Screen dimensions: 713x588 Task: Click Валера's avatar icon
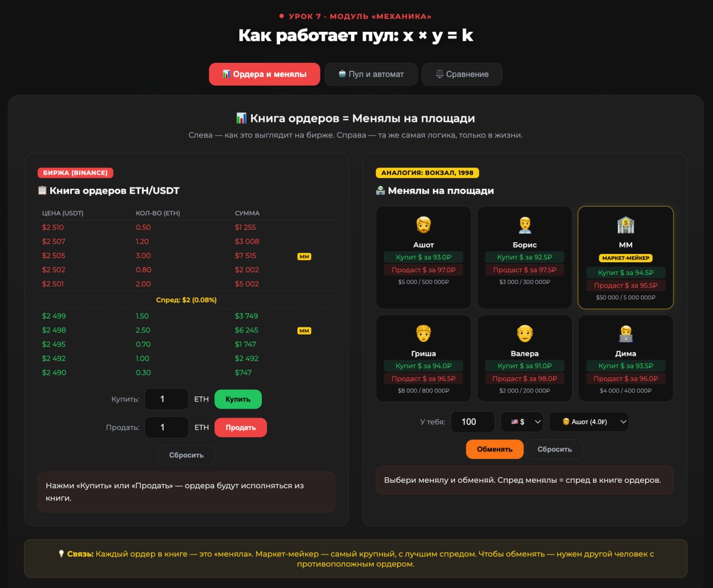(x=525, y=334)
